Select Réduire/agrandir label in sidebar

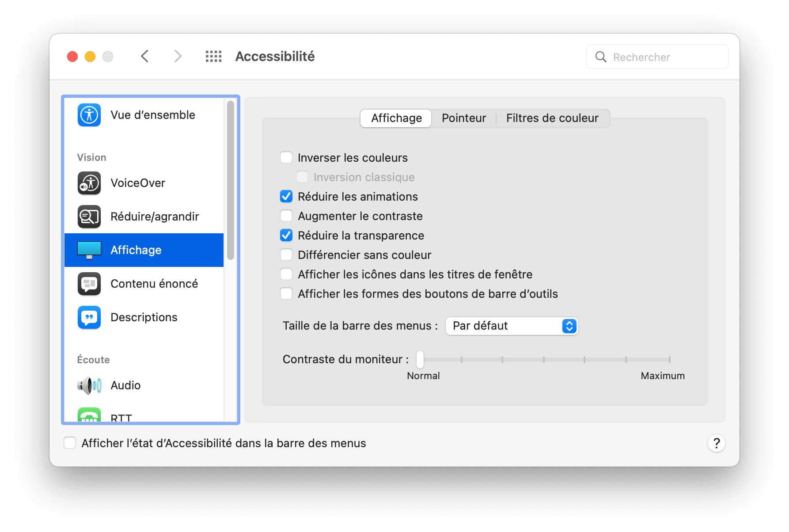pyautogui.click(x=155, y=217)
